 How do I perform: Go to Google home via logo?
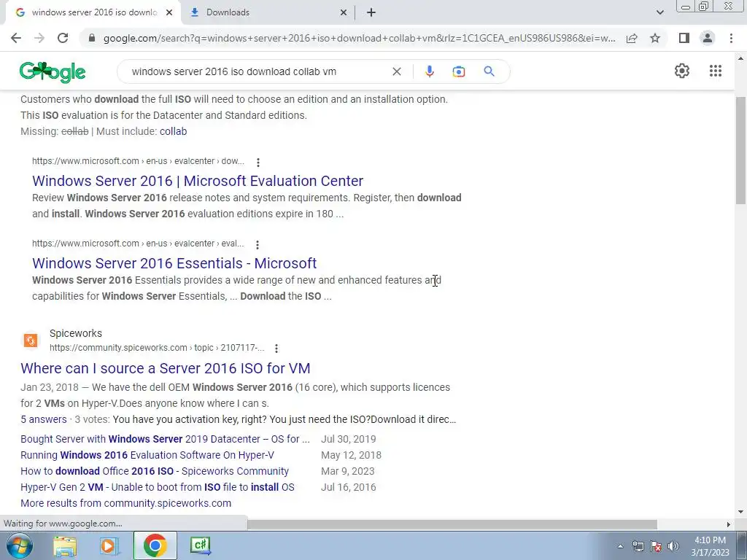coord(53,72)
